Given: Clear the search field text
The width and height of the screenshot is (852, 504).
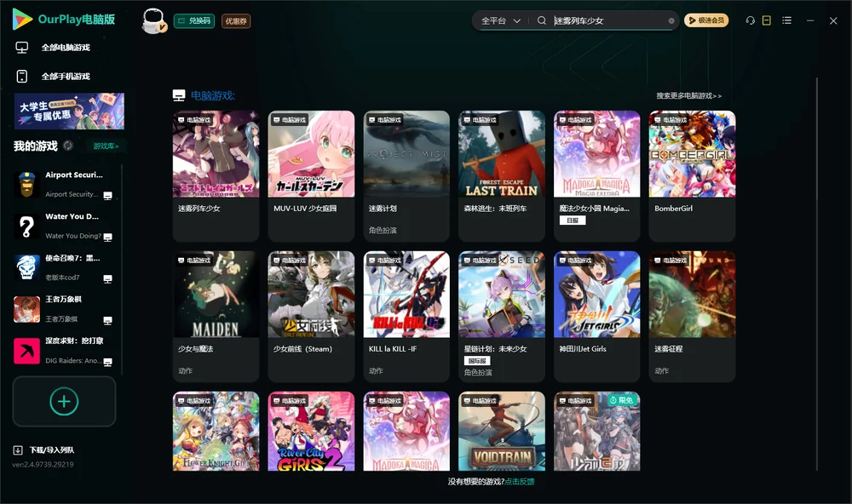Looking at the screenshot, I should pos(671,21).
